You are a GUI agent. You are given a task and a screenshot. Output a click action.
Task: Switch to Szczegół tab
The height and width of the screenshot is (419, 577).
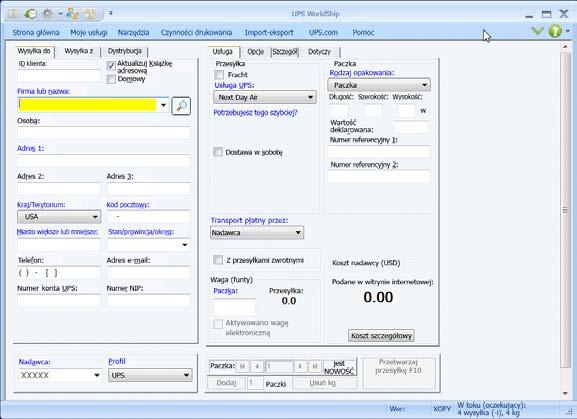pos(285,52)
